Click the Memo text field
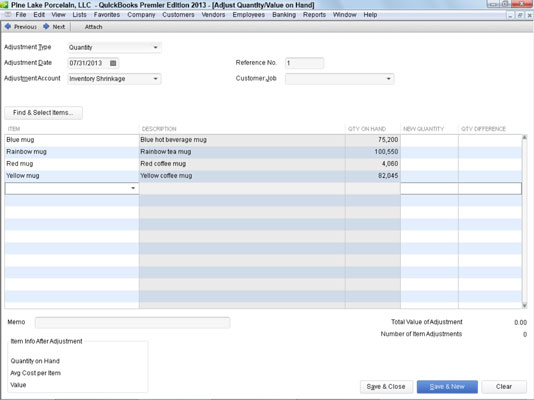534x400 pixels. (x=132, y=322)
